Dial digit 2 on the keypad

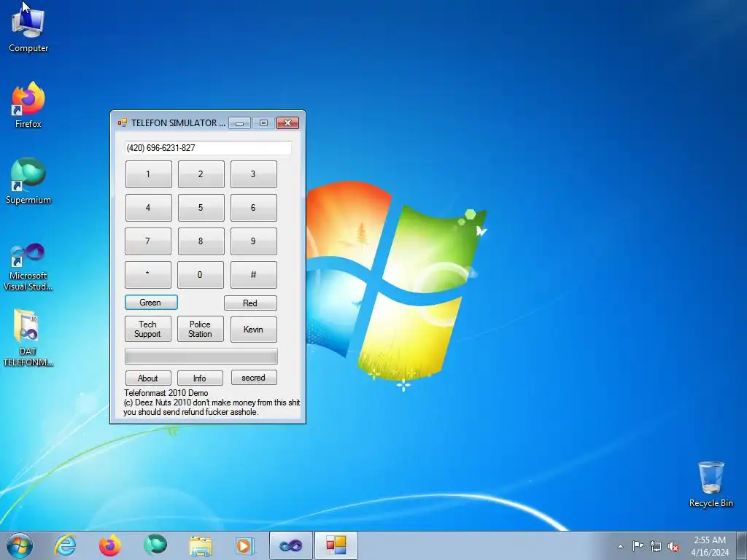pos(201,174)
